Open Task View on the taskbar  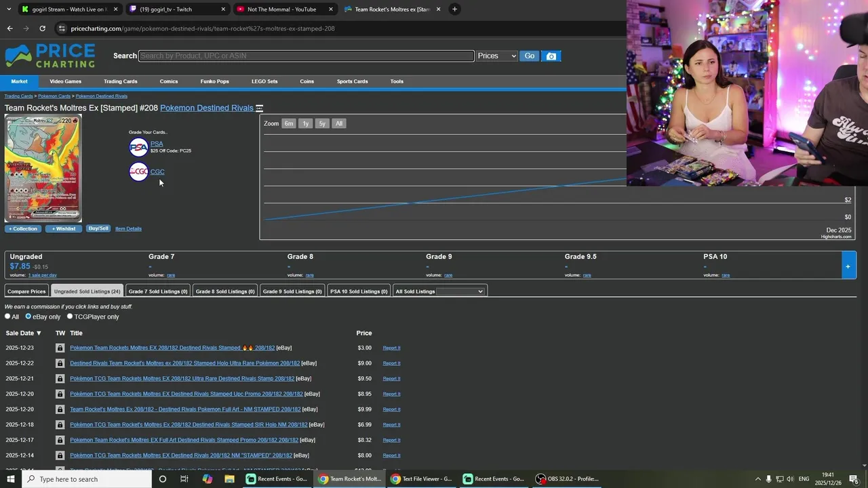184,479
